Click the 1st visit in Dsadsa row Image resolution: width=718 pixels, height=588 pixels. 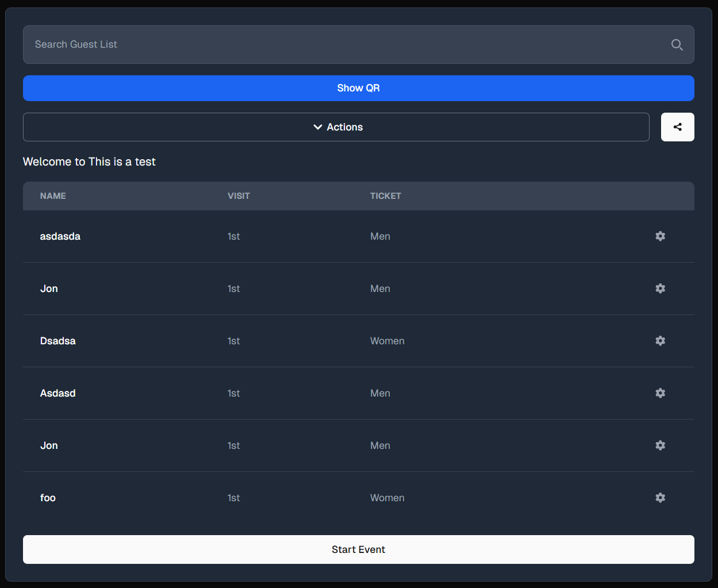[x=233, y=341]
